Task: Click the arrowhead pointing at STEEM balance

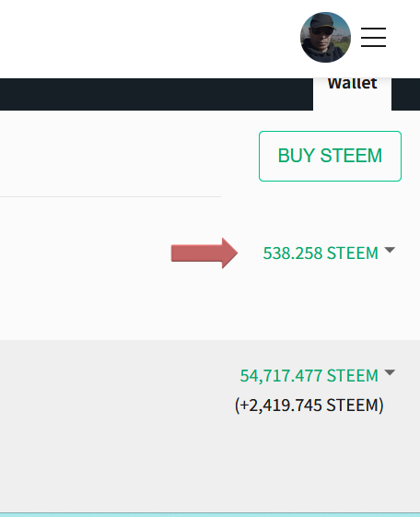Action: click(230, 253)
